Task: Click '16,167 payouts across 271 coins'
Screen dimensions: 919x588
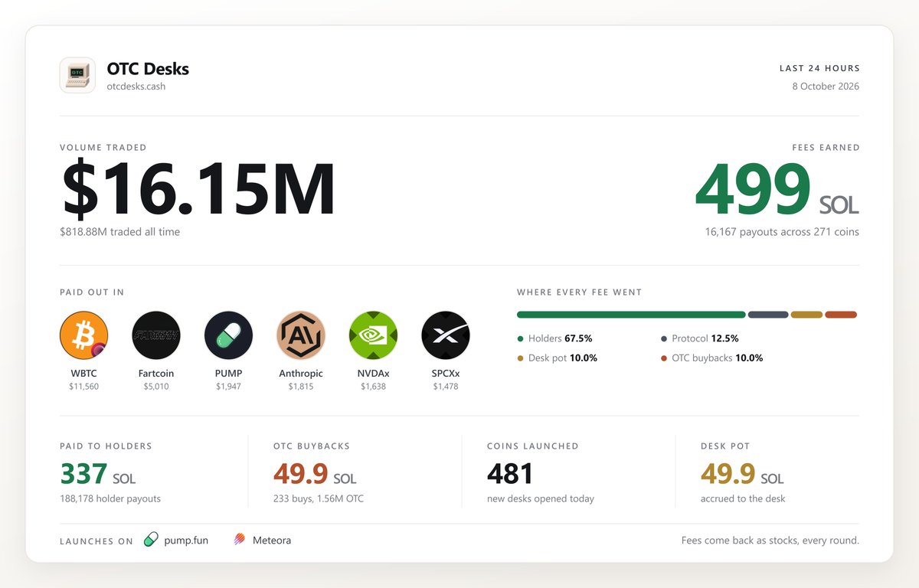Action: [782, 231]
